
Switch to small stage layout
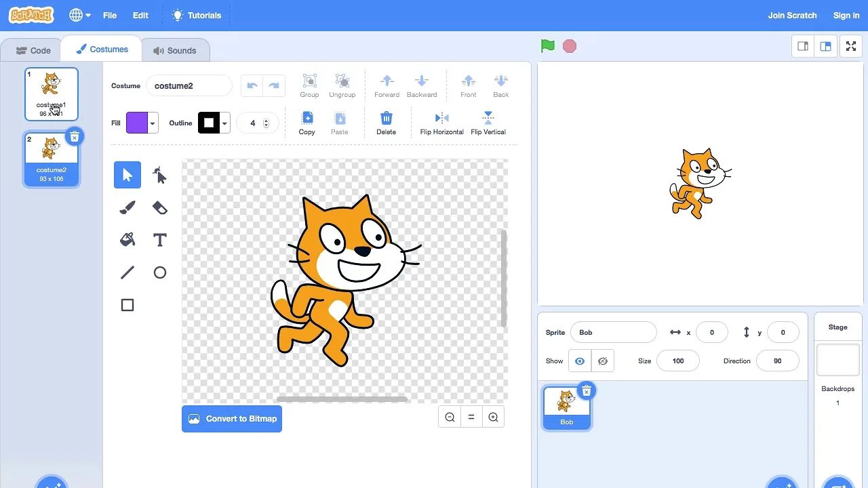coord(803,46)
